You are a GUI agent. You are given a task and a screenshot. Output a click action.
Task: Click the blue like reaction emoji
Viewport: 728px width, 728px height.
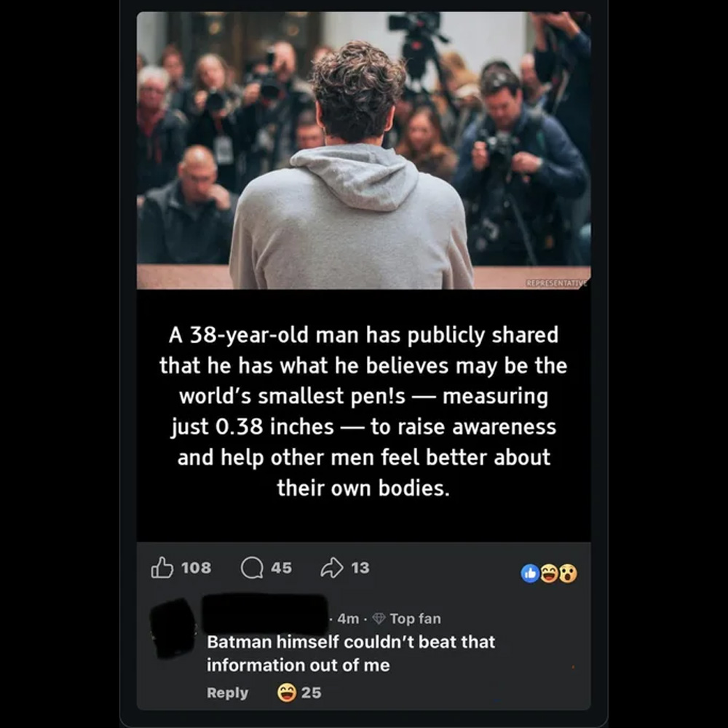pyautogui.click(x=530, y=574)
